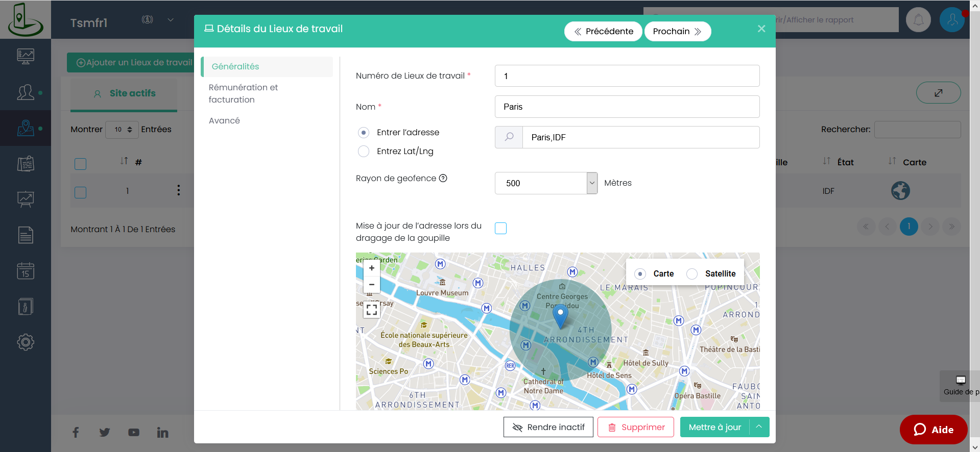Expand the chevron next to Tsmfr1

point(171,20)
